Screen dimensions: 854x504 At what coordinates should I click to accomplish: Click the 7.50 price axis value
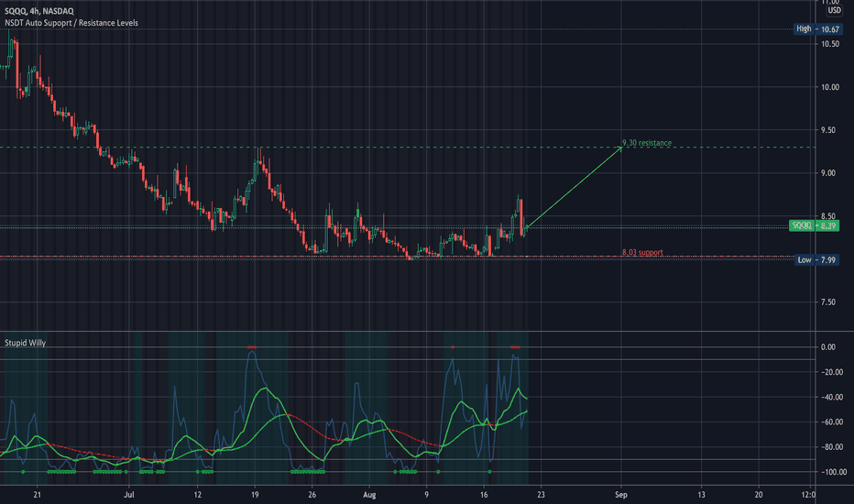pos(829,302)
